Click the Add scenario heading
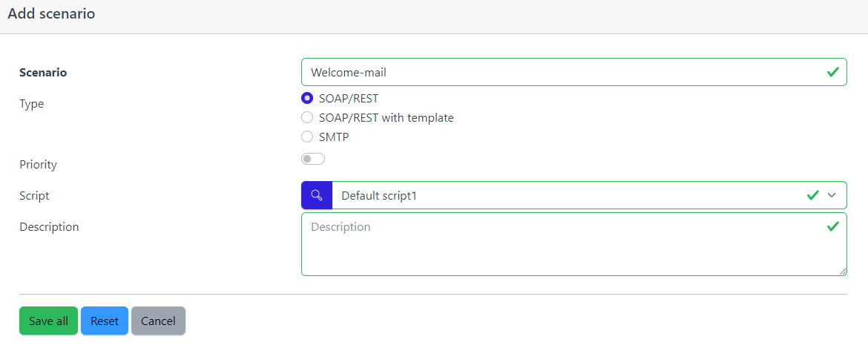 pos(51,14)
